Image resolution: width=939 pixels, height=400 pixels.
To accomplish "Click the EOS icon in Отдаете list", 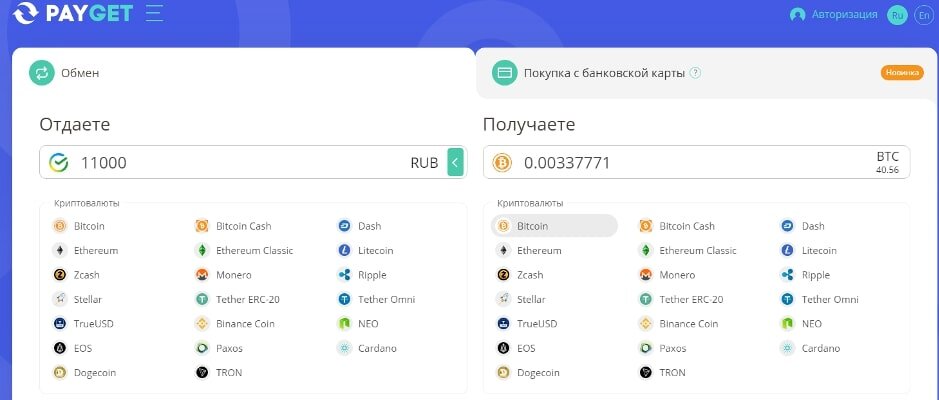I will coord(59,348).
